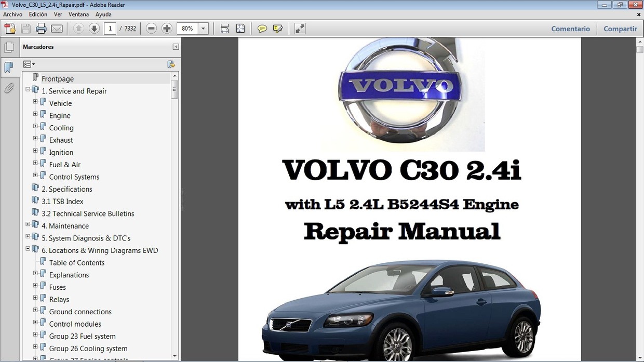Collapse 6. Locations & Wiring Diagrams EWD

coord(28,249)
